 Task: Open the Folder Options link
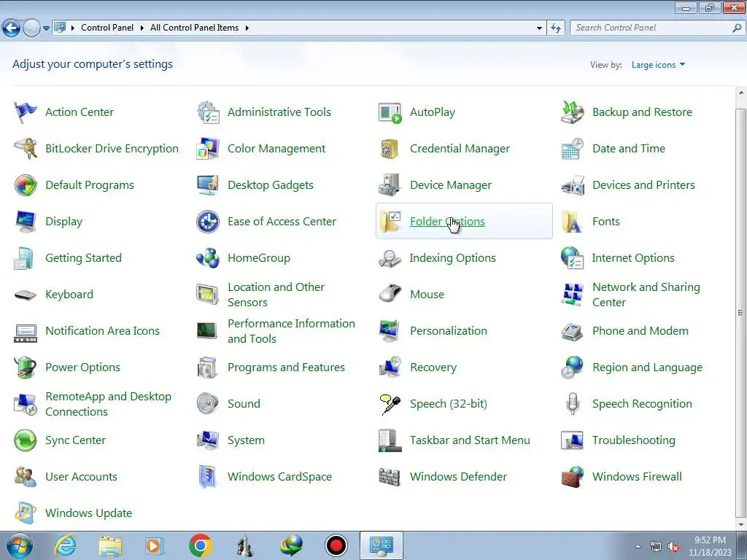pyautogui.click(x=447, y=222)
